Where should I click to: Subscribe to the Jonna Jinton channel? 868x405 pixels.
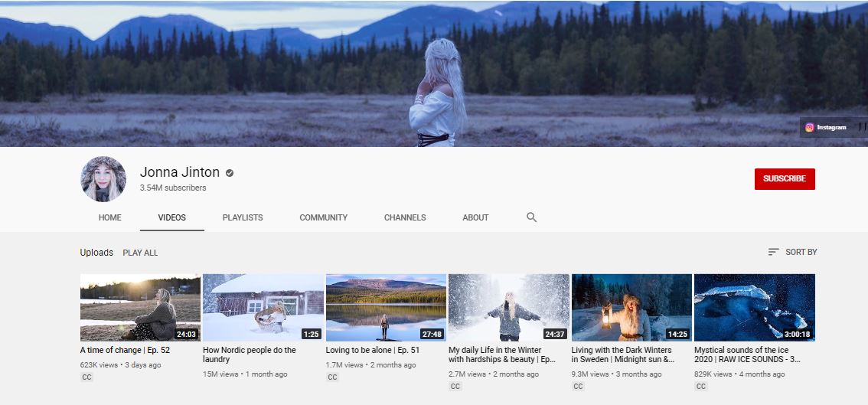tap(785, 179)
